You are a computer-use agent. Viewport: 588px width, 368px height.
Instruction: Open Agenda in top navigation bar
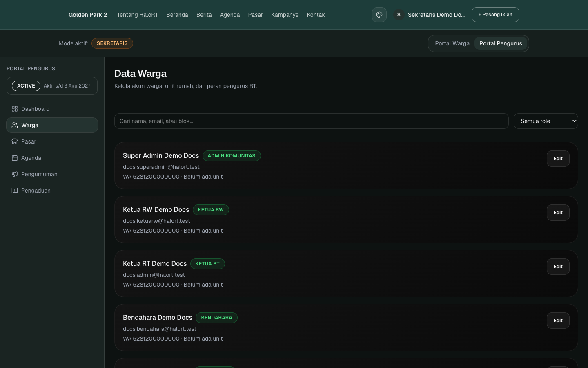tap(230, 15)
